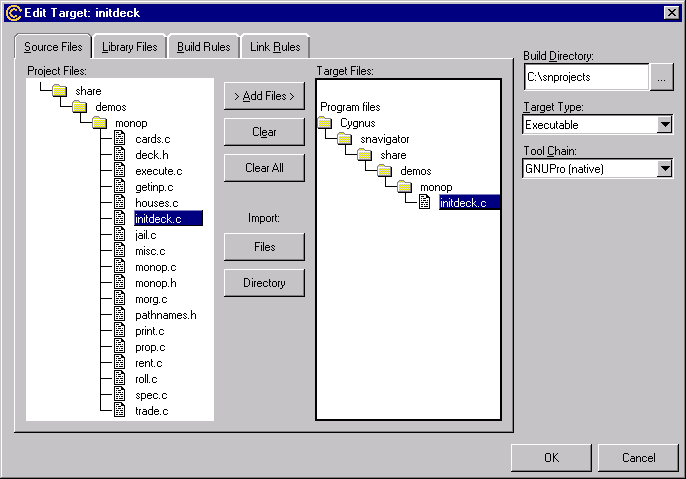The image size is (686, 479).
Task: Import a Directory
Action: click(x=264, y=283)
